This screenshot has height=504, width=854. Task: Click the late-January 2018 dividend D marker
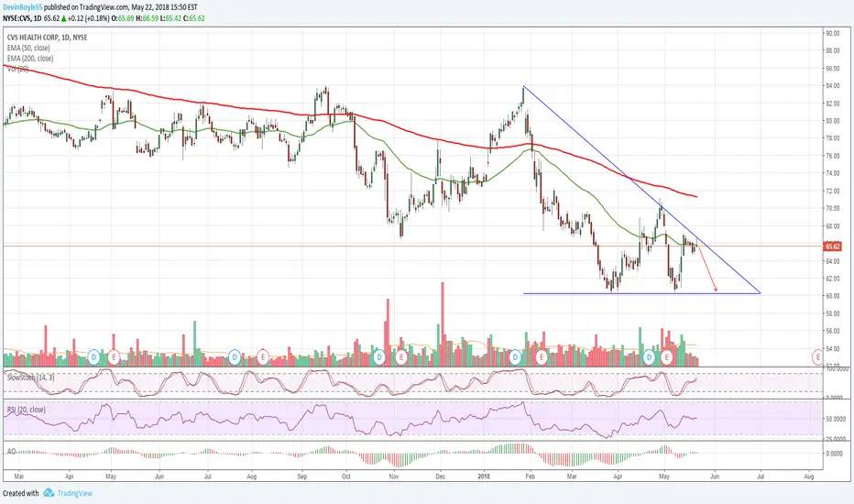(x=515, y=357)
